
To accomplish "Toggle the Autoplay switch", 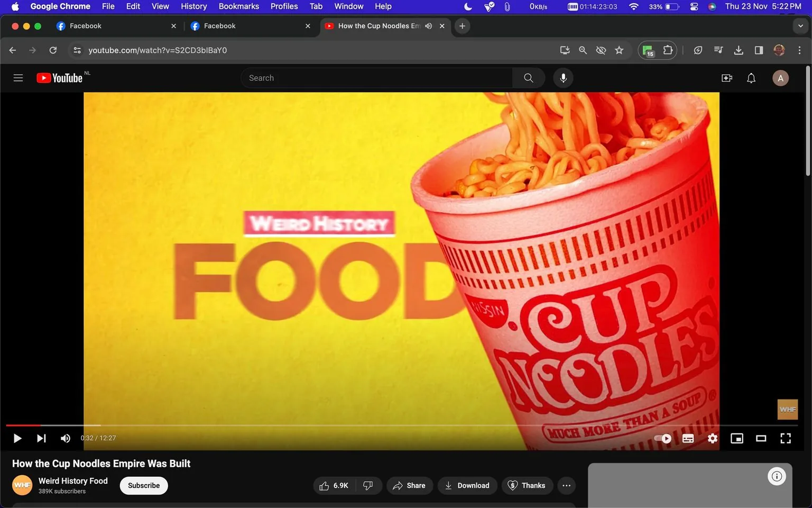I will tap(661, 438).
